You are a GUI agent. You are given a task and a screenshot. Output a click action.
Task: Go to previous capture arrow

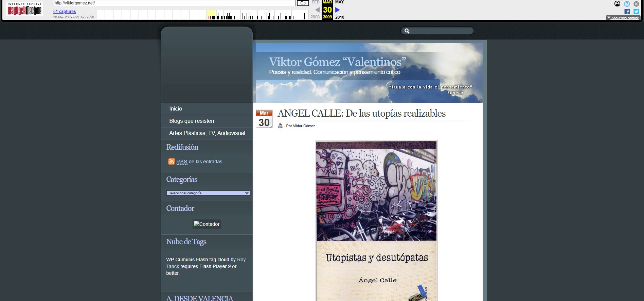[x=317, y=10]
